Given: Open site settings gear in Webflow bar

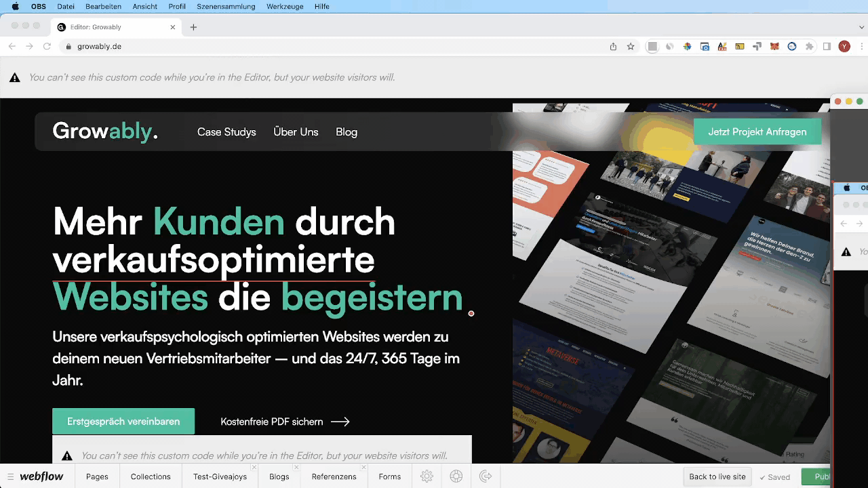Looking at the screenshot, I should [427, 476].
